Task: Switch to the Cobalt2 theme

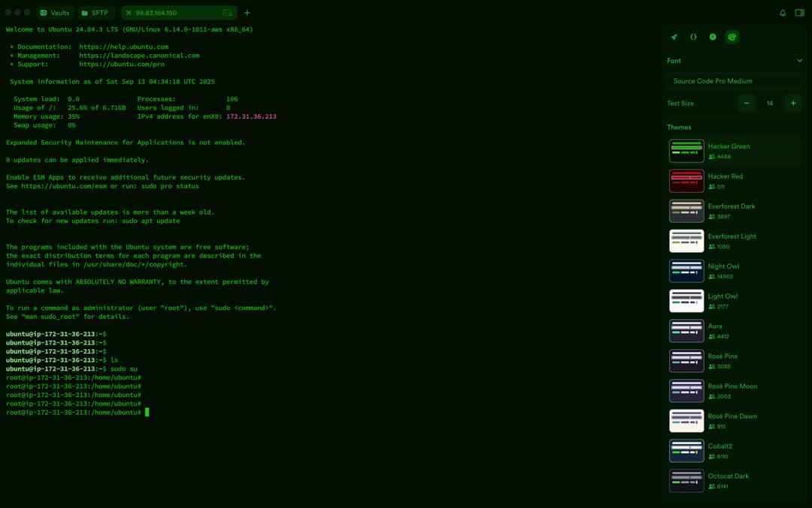Action: [x=734, y=452]
